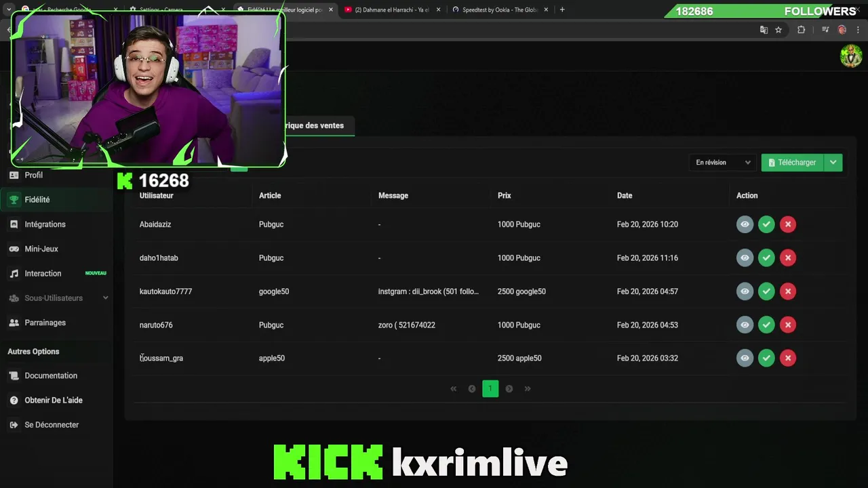
Task: Approve kautokauto7777's google50 request
Action: [x=766, y=291]
